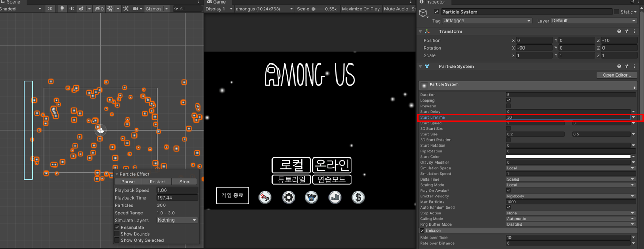
Task: Toggle scene audio speaker icon
Action: pos(71,9)
